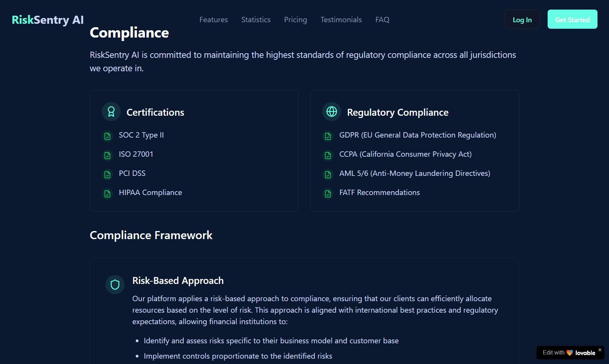Viewport: 609px width, 364px height.
Task: Click the paragraph starting 'Our platform applies a risk-based'
Action: (x=315, y=310)
